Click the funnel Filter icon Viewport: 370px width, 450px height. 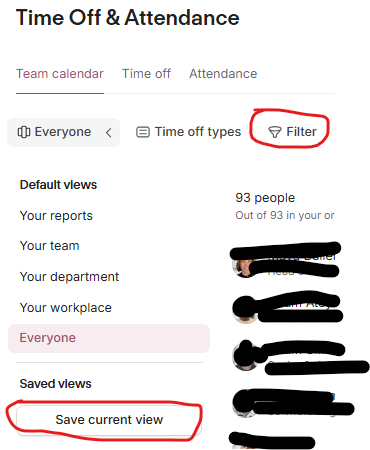(x=275, y=132)
